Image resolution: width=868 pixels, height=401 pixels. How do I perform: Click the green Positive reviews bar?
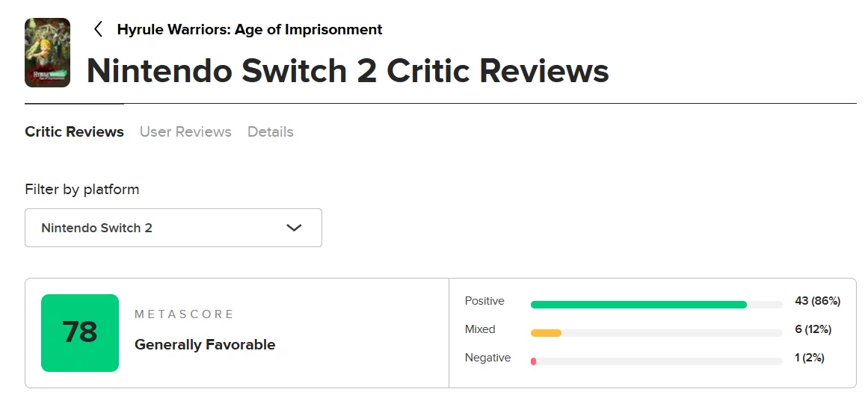point(638,305)
